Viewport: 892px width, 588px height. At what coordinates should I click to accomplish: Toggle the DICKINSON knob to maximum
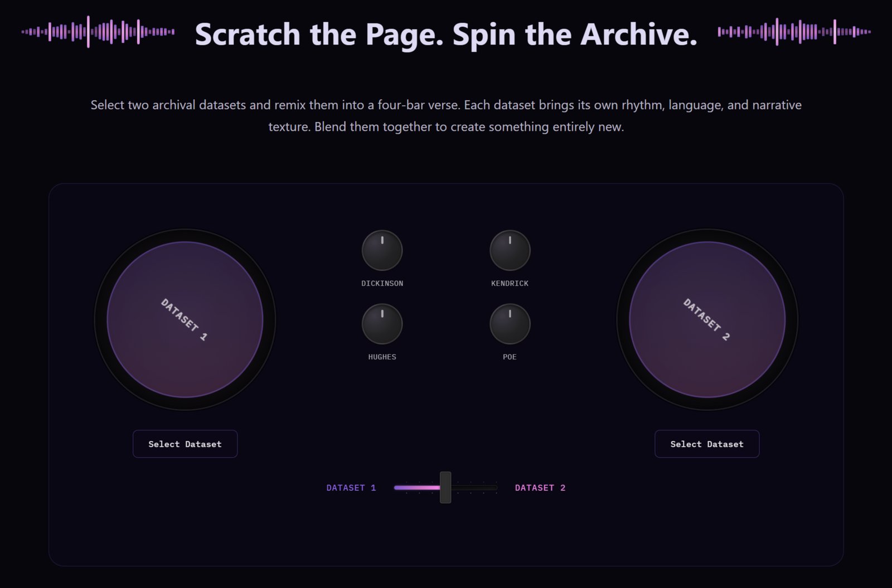pos(382,251)
